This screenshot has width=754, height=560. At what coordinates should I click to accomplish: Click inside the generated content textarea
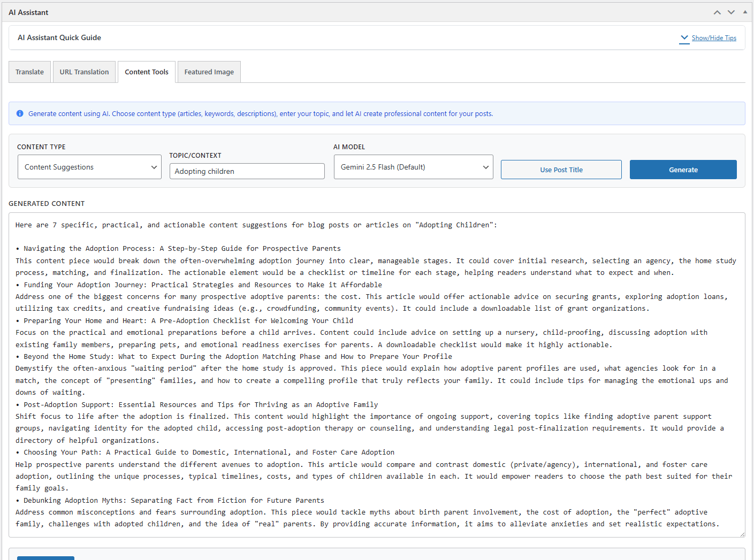pos(377,374)
